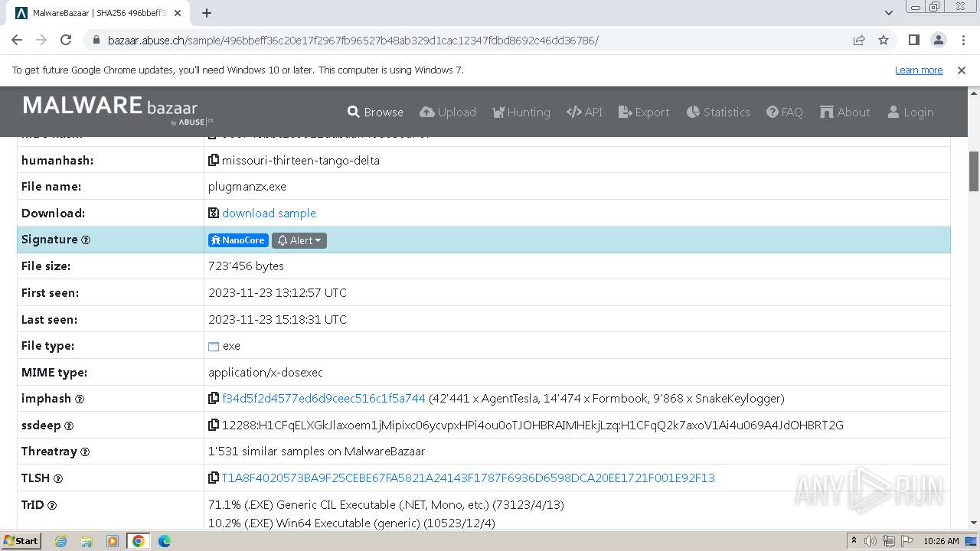Click the page vertical scrollbar thumb
Viewport: 980px width, 551px height.
pyautogui.click(x=974, y=171)
